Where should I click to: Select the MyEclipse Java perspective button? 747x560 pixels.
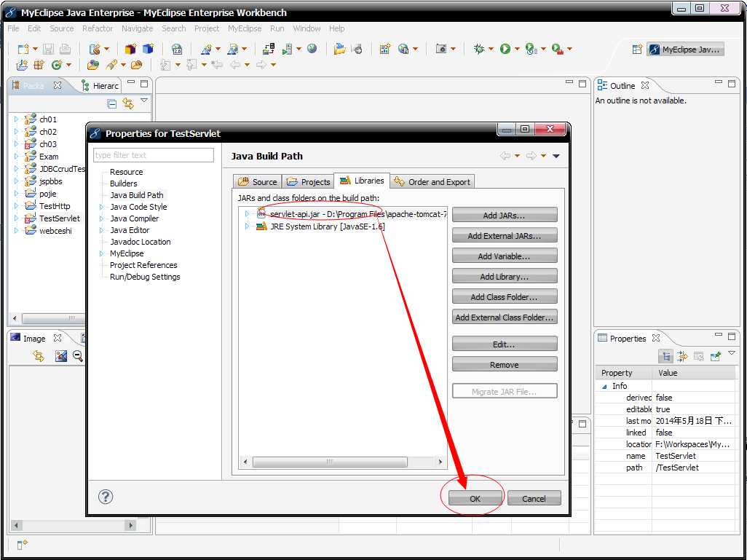(685, 50)
